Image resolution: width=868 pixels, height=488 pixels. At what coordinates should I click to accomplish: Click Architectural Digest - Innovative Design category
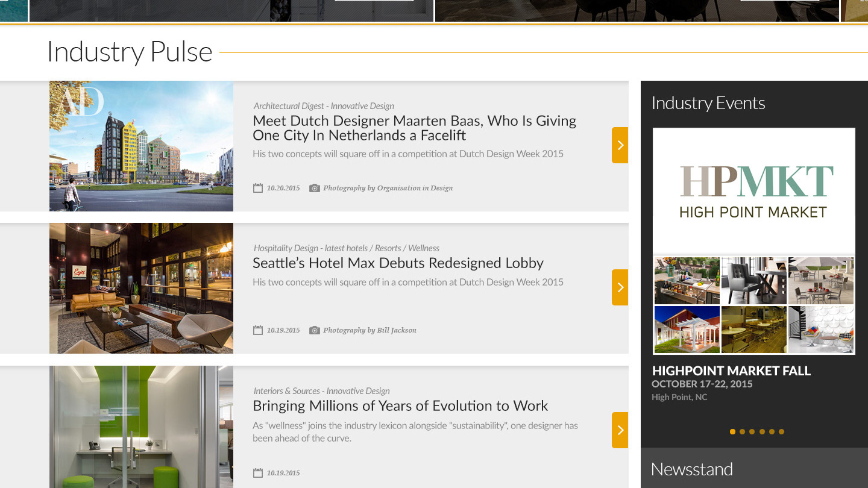[x=324, y=106]
